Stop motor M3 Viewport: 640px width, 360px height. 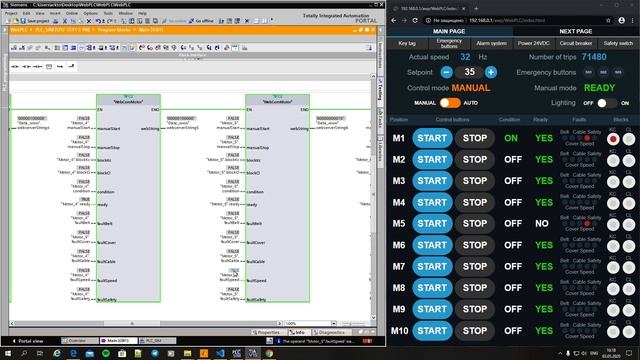tap(475, 181)
